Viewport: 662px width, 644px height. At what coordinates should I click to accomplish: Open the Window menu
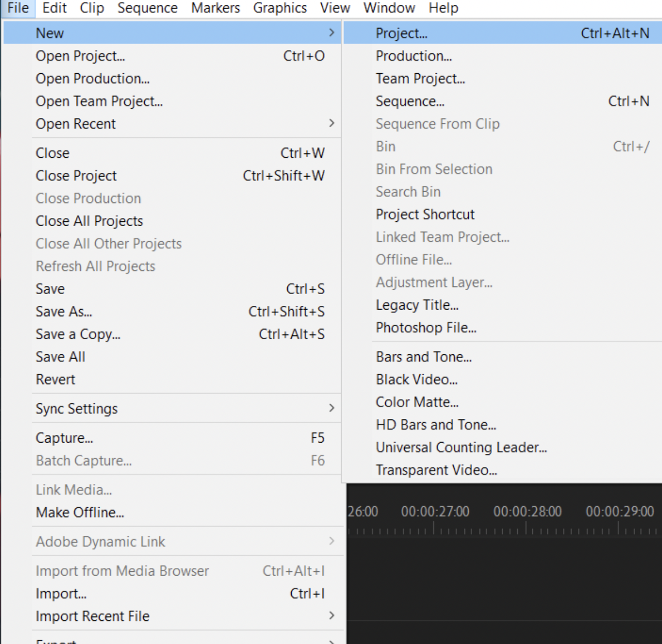pyautogui.click(x=389, y=8)
